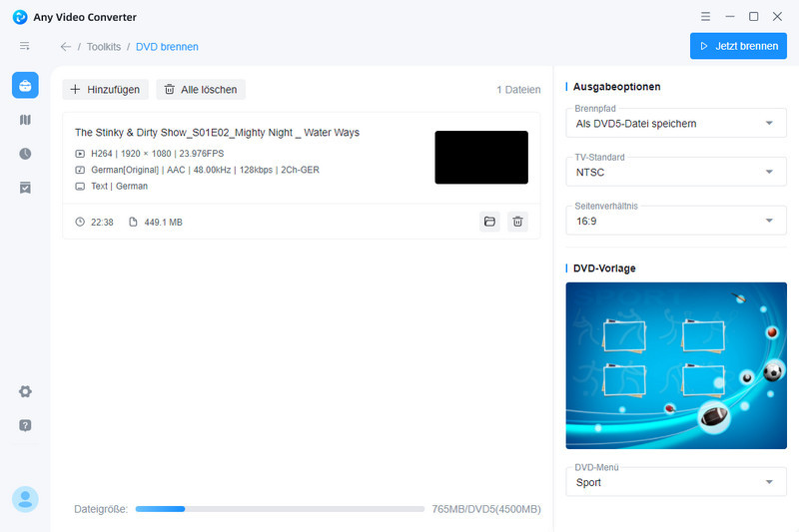Maximize the Any Video Converter window
Screen dimensions: 799x532
[x=754, y=17]
